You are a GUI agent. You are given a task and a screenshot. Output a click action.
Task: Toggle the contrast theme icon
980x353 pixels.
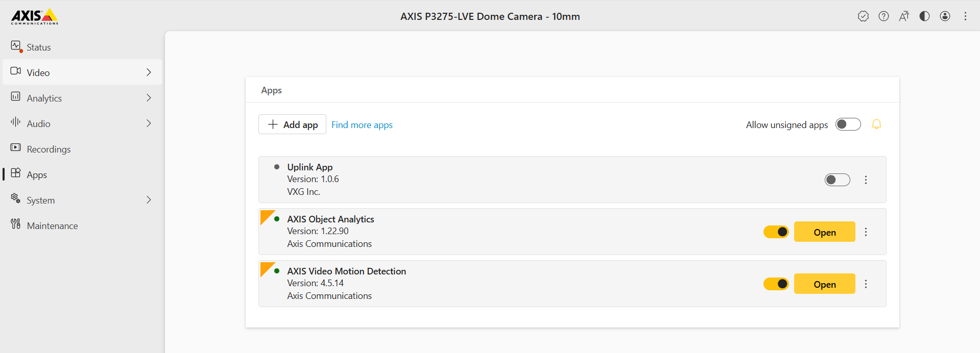coord(924,16)
